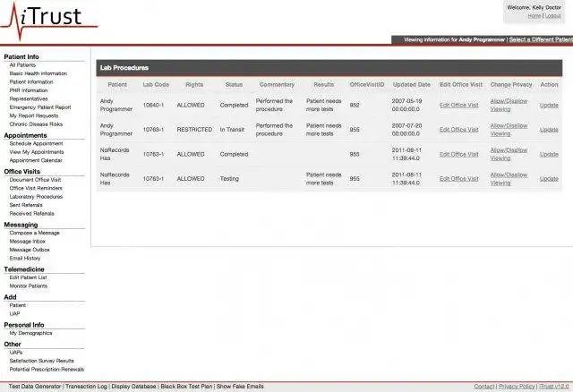View Sent Referrals

[x=26, y=205]
